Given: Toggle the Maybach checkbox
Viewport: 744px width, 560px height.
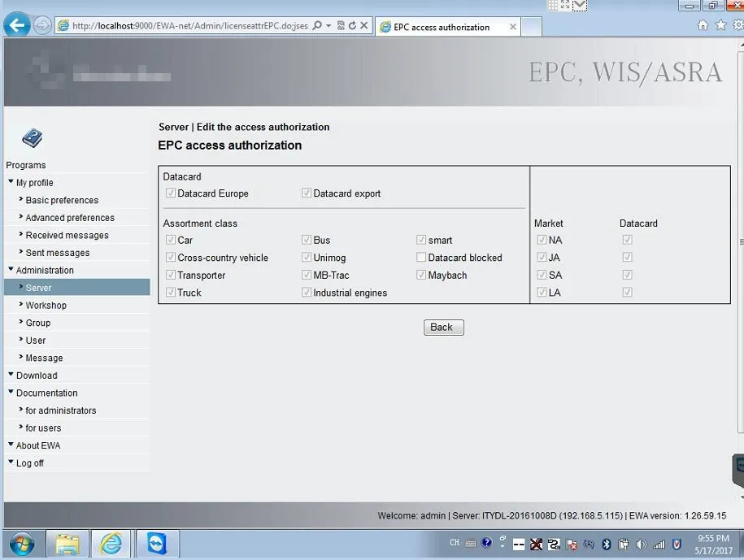Looking at the screenshot, I should click(x=421, y=275).
